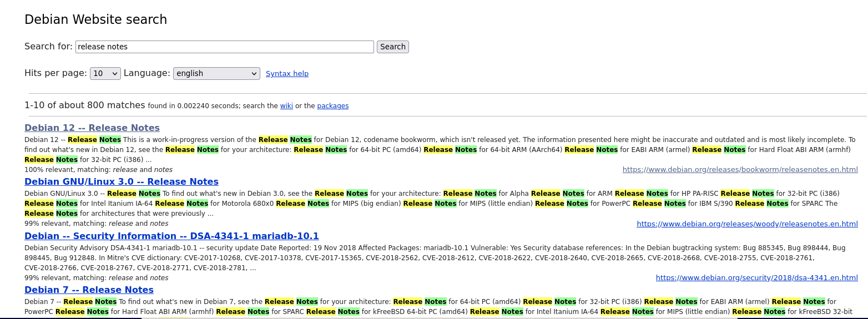Click '99% relevant' line under mariadb-10.1 result
The height and width of the screenshot is (319, 868).
pos(96,278)
